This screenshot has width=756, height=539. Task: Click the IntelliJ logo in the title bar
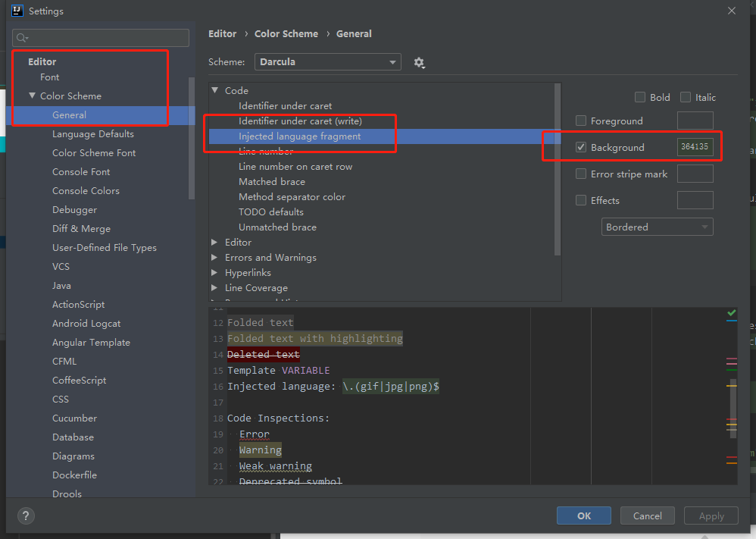(x=17, y=11)
